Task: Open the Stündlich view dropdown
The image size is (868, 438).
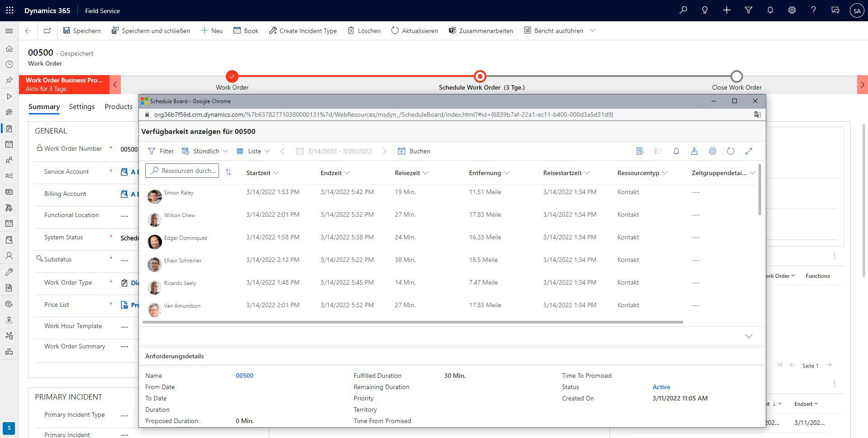Action: 205,151
